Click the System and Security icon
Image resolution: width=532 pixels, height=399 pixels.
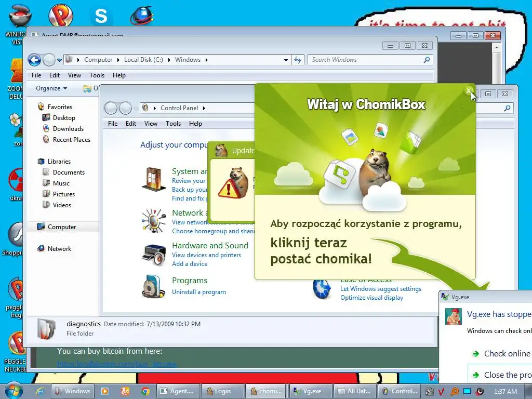[154, 179]
